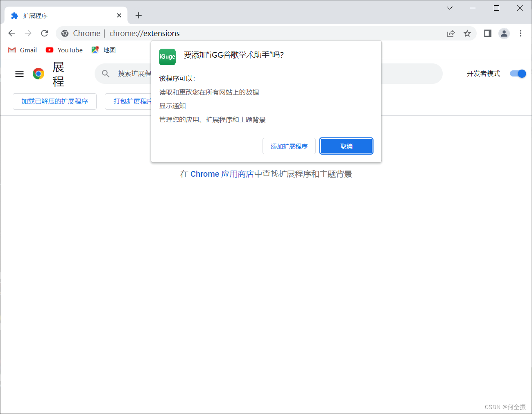Screen dimensions: 532x414
Task: Click 取消 to dismiss the dialog
Action: pos(346,146)
